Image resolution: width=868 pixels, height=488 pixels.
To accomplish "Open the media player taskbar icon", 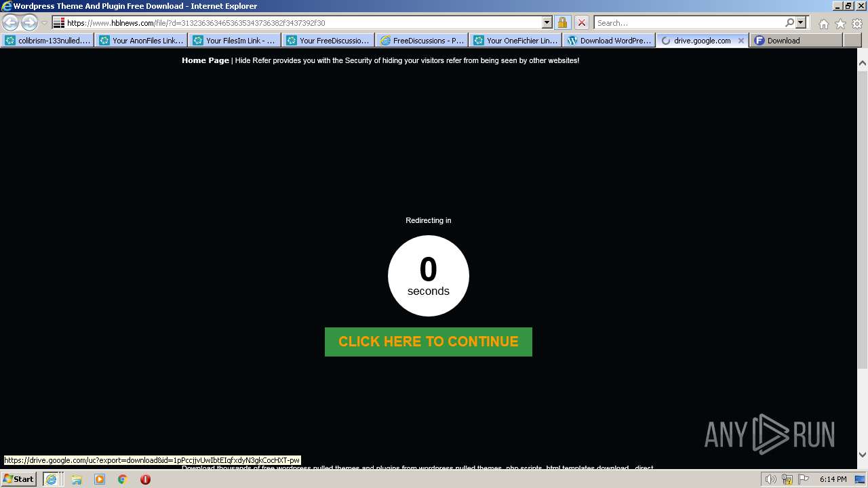I will click(x=100, y=479).
